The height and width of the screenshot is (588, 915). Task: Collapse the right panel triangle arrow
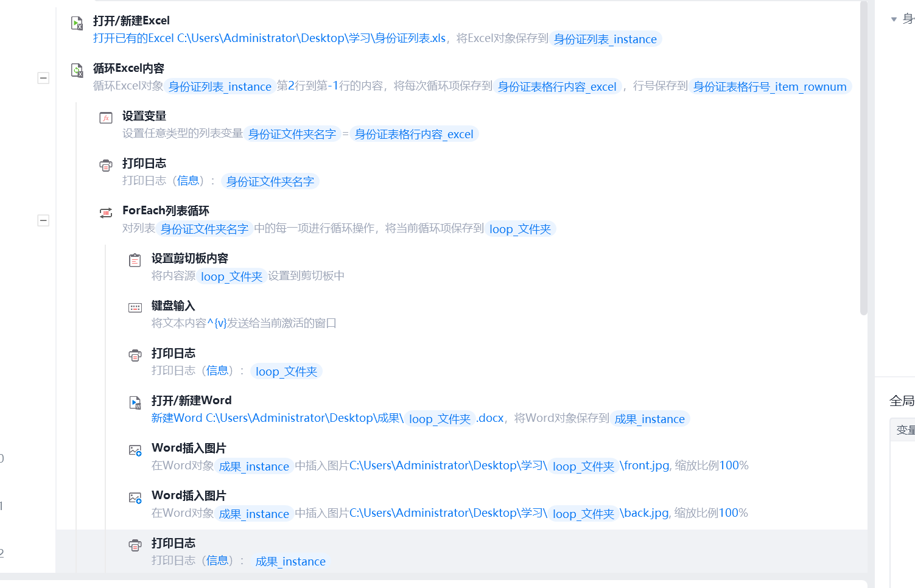pyautogui.click(x=894, y=19)
